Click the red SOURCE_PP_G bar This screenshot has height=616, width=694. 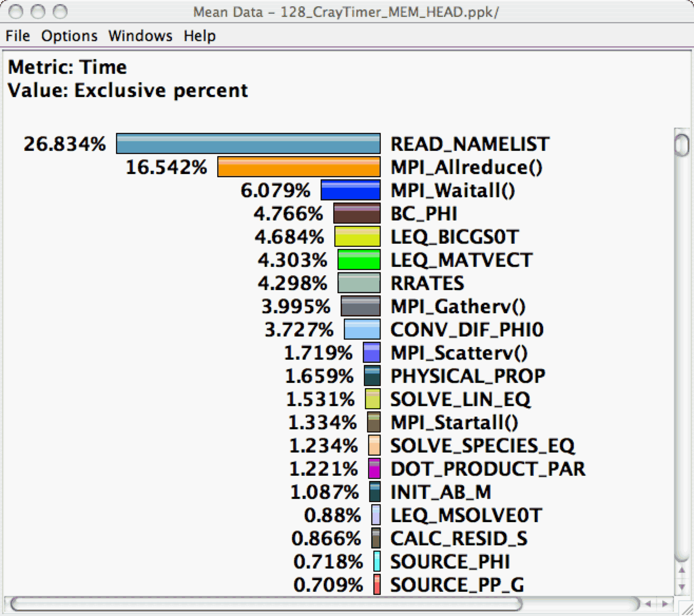pyautogui.click(x=377, y=584)
